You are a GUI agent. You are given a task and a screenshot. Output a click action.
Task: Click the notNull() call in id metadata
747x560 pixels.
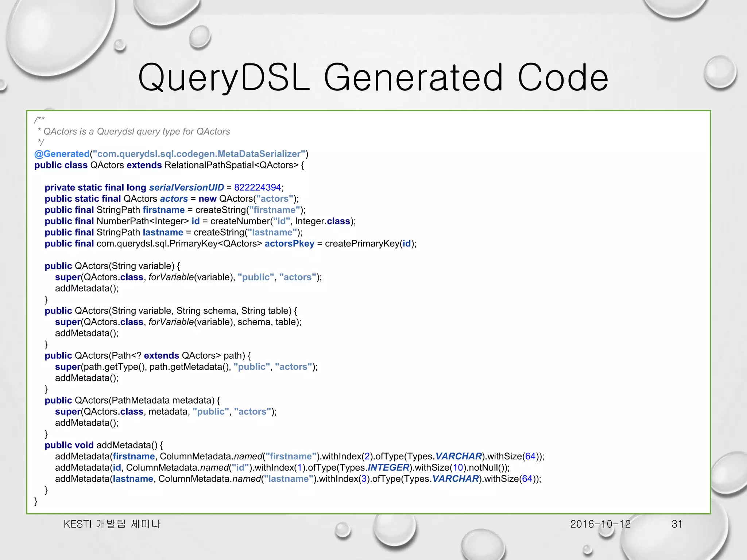pyautogui.click(x=487, y=467)
